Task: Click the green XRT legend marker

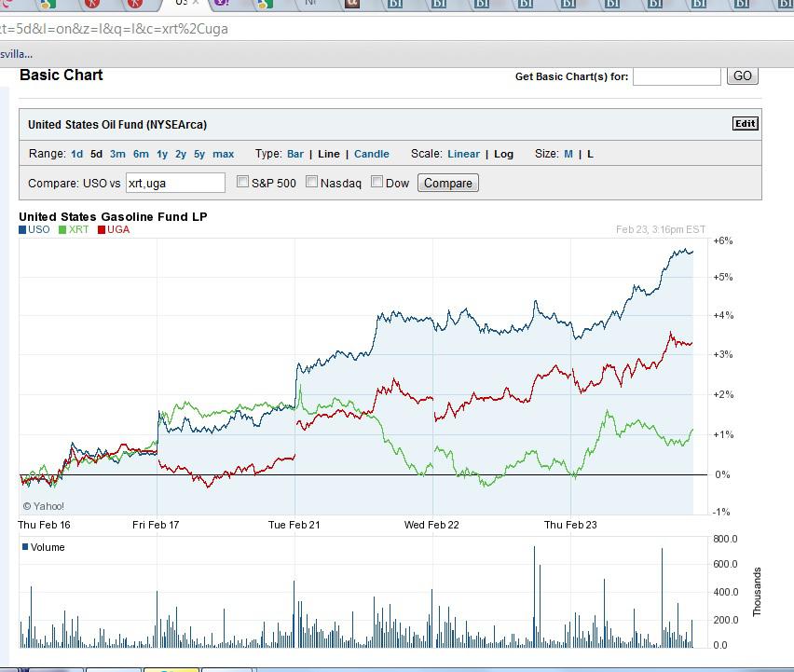Action: (62, 229)
